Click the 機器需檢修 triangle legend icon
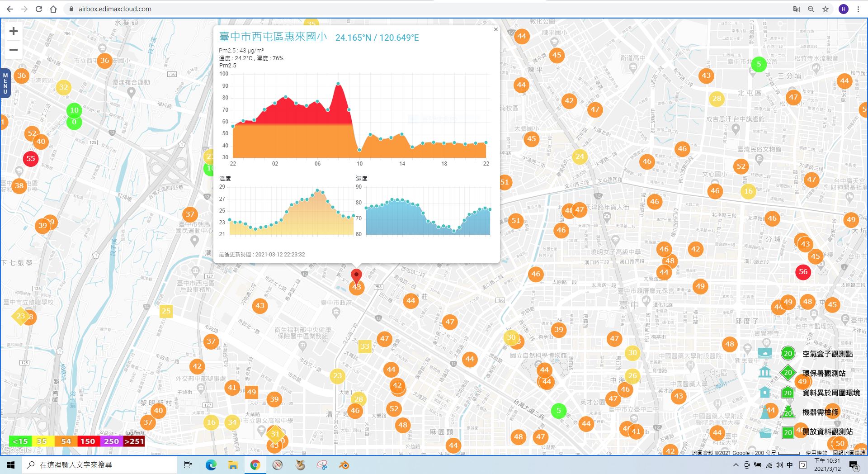Image resolution: width=868 pixels, height=474 pixels. 788,412
